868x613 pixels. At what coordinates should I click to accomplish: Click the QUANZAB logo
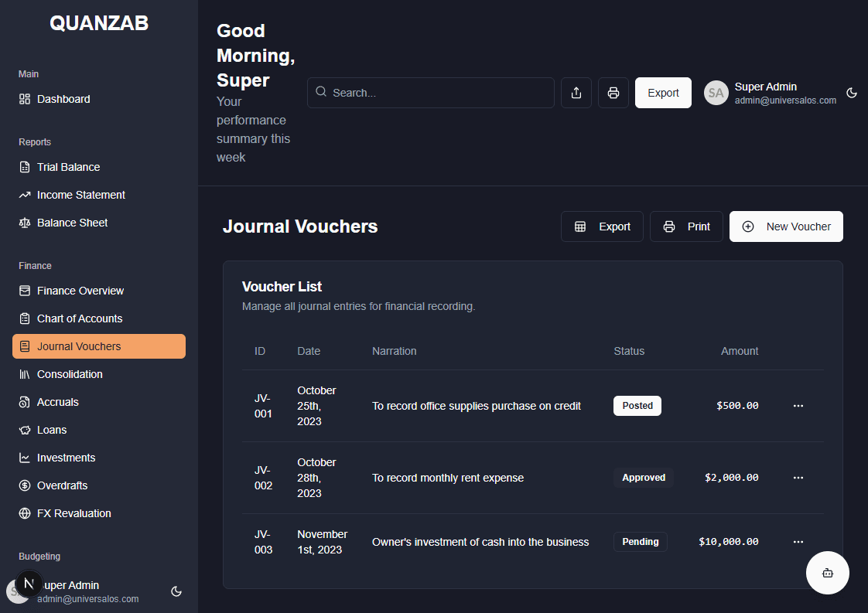[x=99, y=23]
